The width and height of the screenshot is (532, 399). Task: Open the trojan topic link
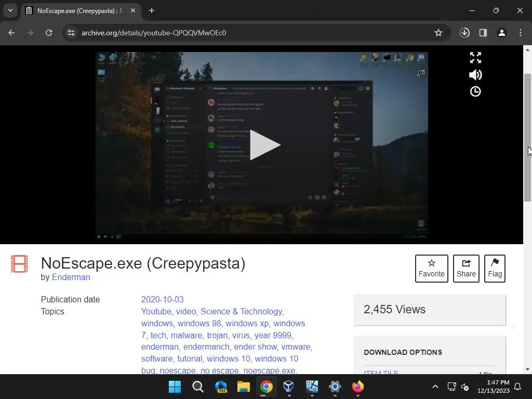pos(217,335)
